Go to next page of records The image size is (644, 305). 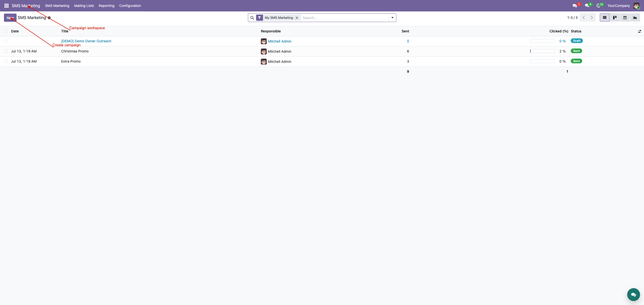592,18
